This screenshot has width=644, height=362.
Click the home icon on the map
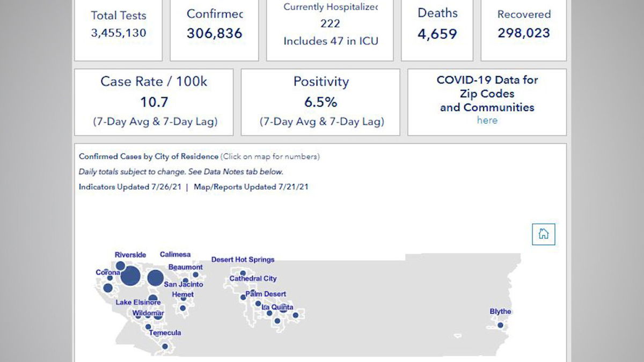pos(543,234)
